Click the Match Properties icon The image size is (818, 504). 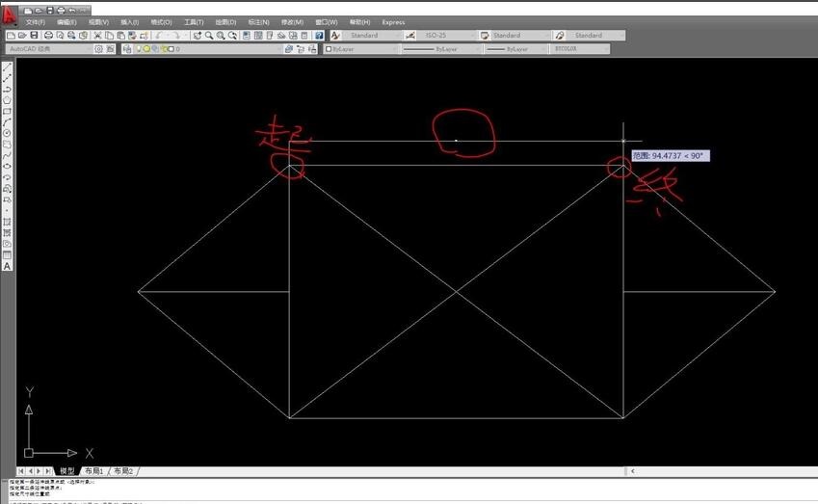pos(132,36)
